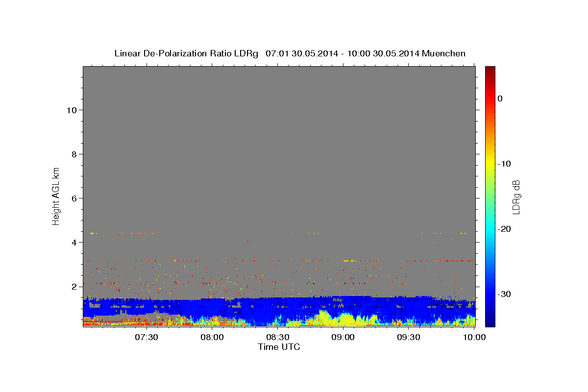
Task: Click the 07:30 time tick label
Action: [x=147, y=337]
